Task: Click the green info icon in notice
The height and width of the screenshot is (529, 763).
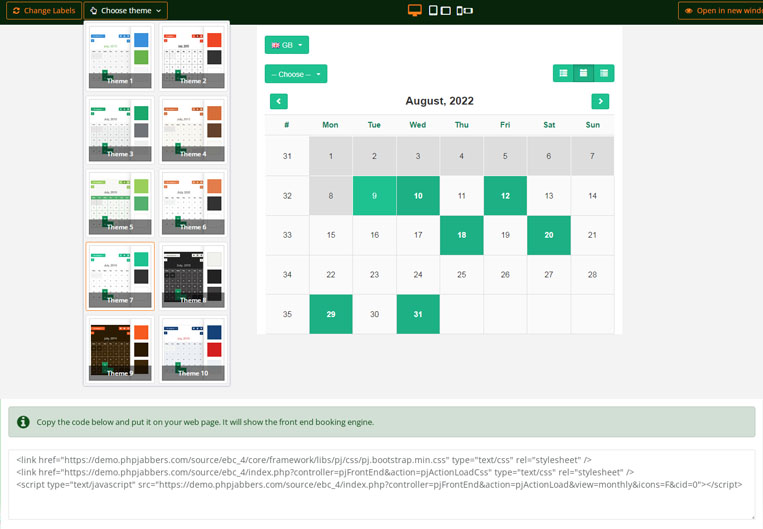Action: point(23,422)
